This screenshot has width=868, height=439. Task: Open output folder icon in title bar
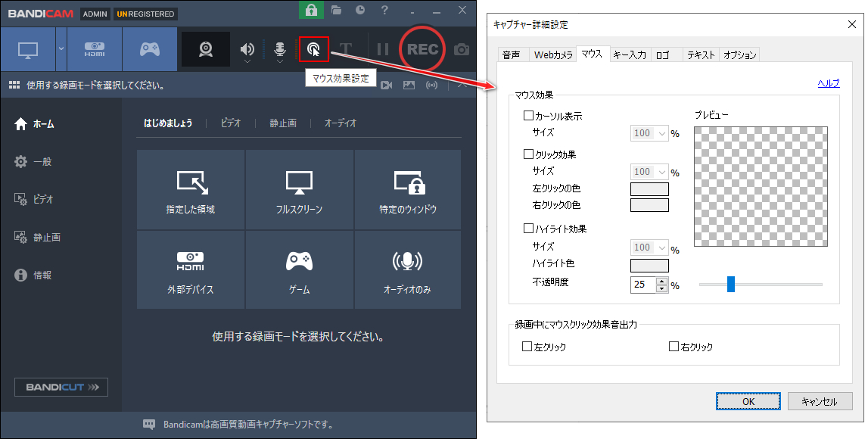point(336,10)
